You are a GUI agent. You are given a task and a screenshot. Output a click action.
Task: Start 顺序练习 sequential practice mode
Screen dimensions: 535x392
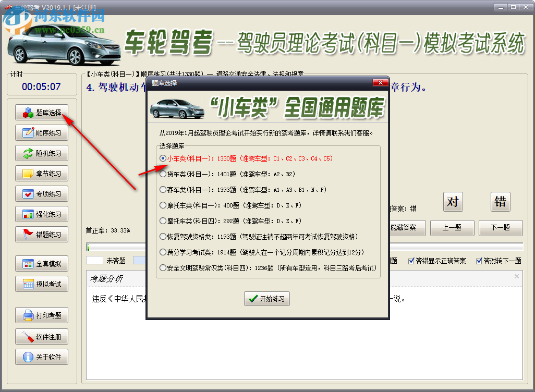(42, 132)
